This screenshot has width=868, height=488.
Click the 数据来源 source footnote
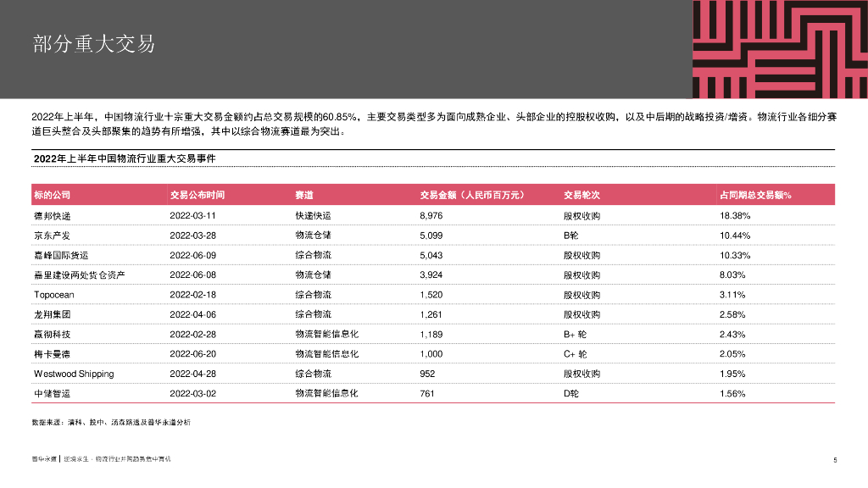(111, 421)
